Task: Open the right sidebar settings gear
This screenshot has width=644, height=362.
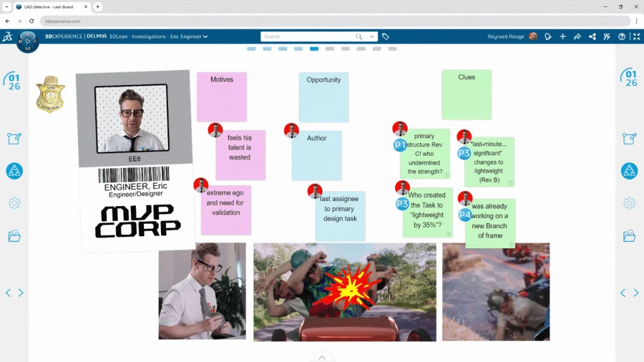Action: [x=629, y=203]
